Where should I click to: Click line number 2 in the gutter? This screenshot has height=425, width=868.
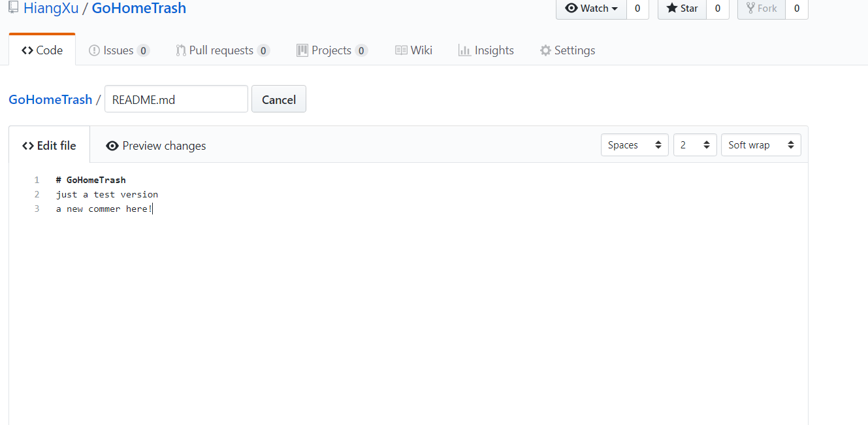(x=37, y=194)
